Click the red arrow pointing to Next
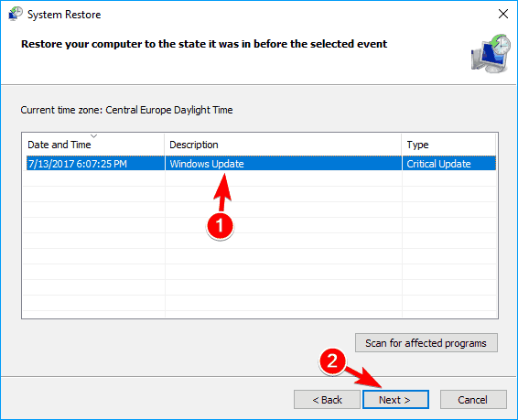518x420 pixels. coord(364,376)
